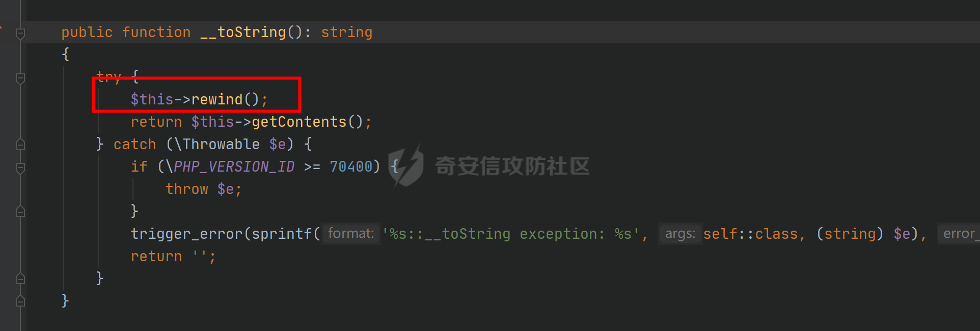Click the 'throw $e;' statement

click(204, 189)
